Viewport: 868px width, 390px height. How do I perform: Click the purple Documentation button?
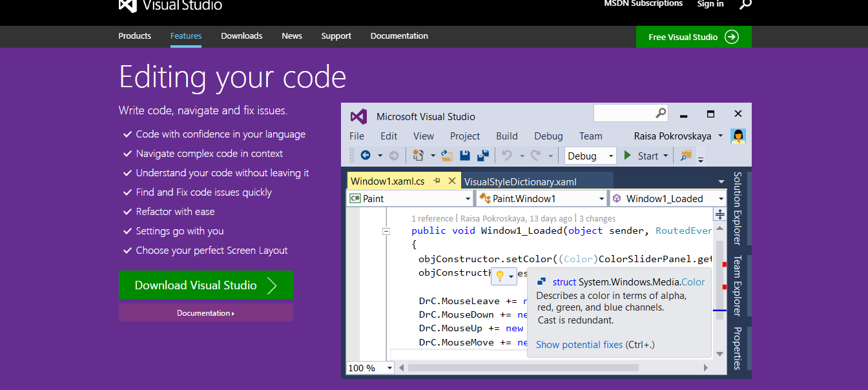point(205,313)
